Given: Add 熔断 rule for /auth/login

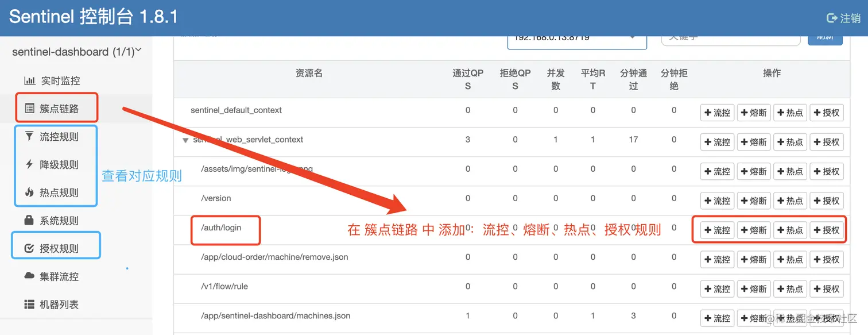Looking at the screenshot, I should point(754,230).
